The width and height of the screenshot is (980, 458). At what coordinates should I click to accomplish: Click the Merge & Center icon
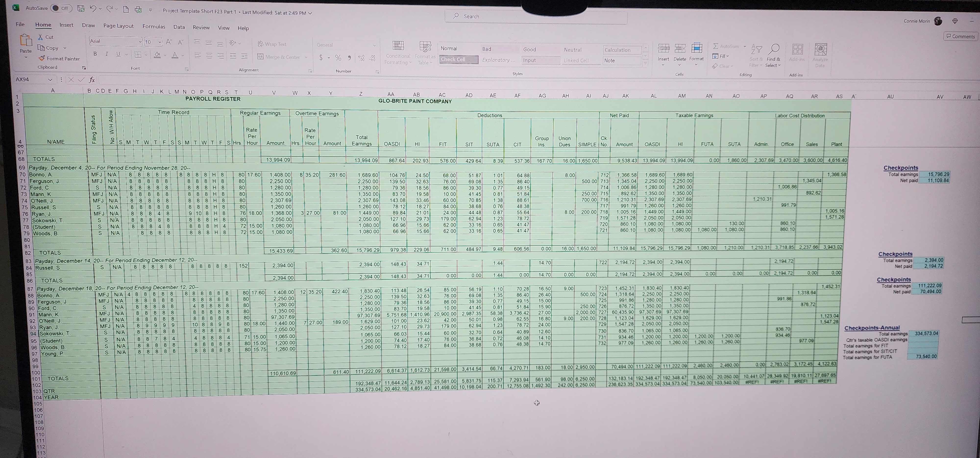point(261,57)
